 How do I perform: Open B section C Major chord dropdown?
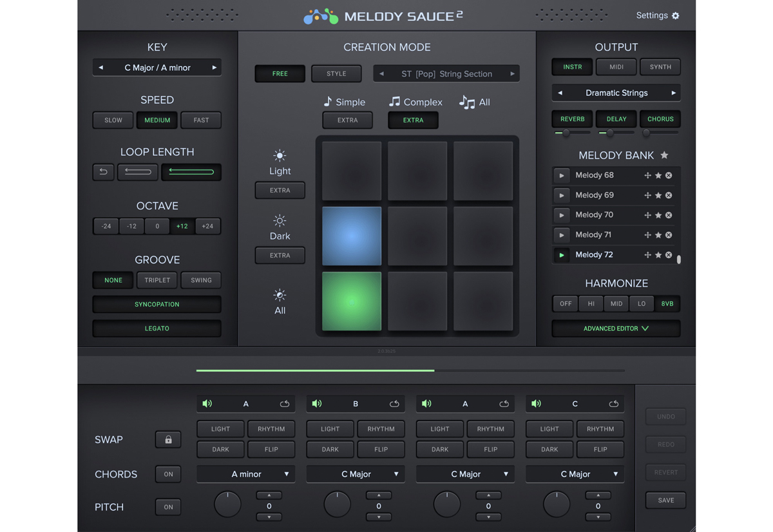point(356,474)
